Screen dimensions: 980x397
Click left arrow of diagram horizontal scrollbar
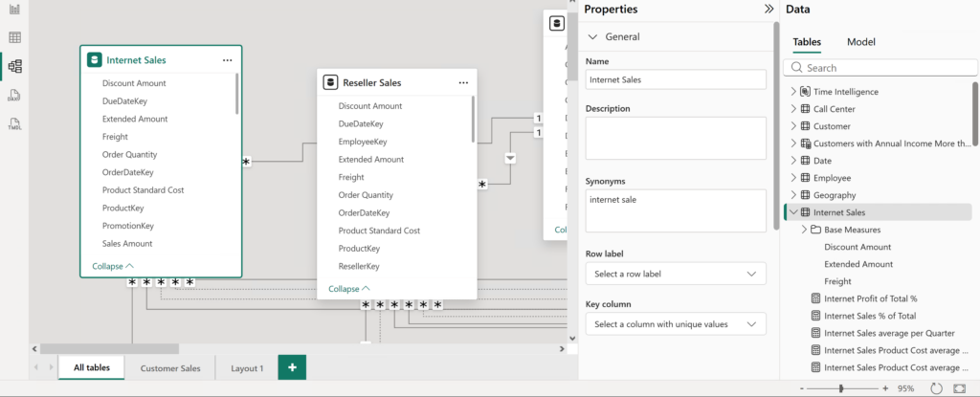pos(35,349)
